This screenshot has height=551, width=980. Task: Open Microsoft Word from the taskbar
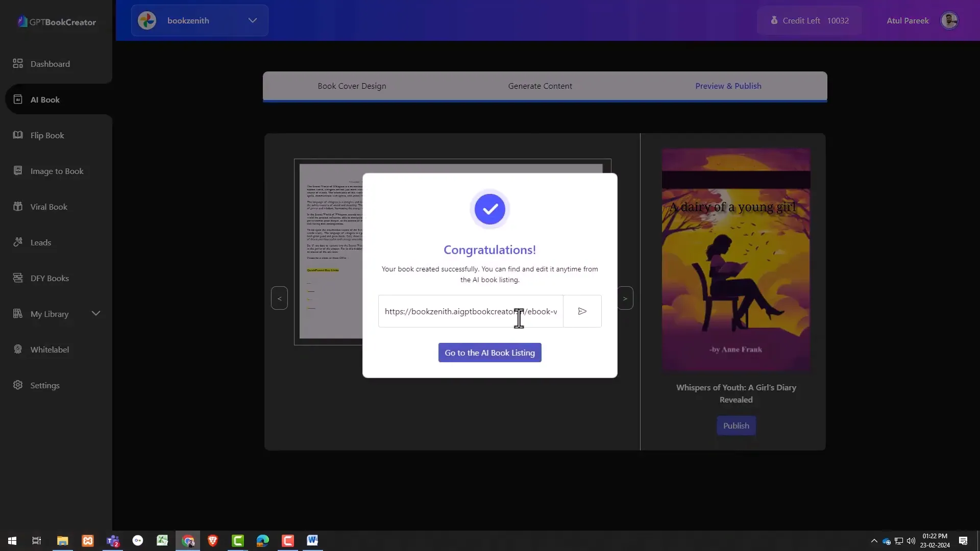(x=312, y=541)
